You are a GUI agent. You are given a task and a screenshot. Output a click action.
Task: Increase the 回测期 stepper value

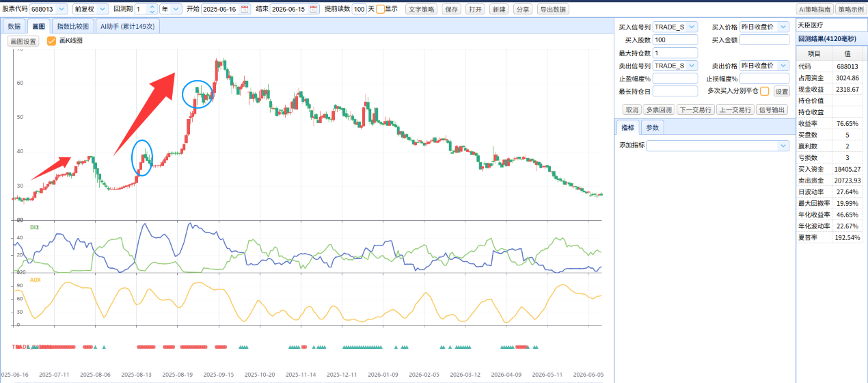click(x=152, y=7)
